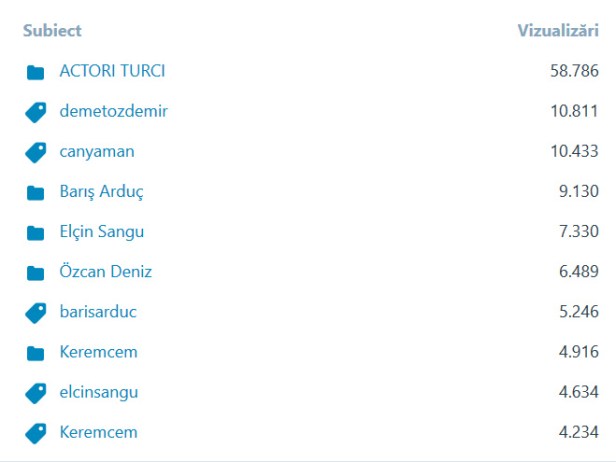Open the ACTORI TURCI category link
616x462 pixels.
tap(112, 71)
